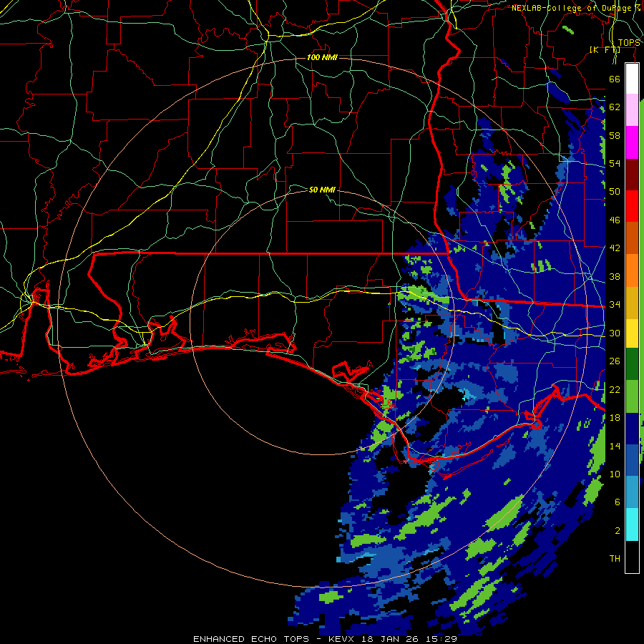The width and height of the screenshot is (644, 644).
Task: Click the dark red legend swatch
Action: 632,174
